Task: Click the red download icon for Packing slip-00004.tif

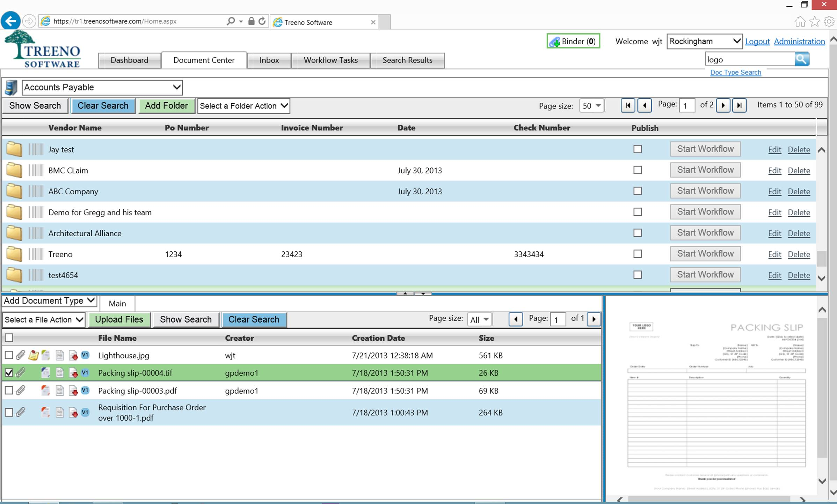Action: point(73,373)
